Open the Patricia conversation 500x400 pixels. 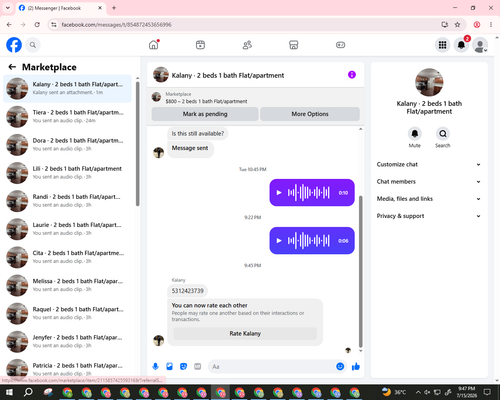pos(67,369)
